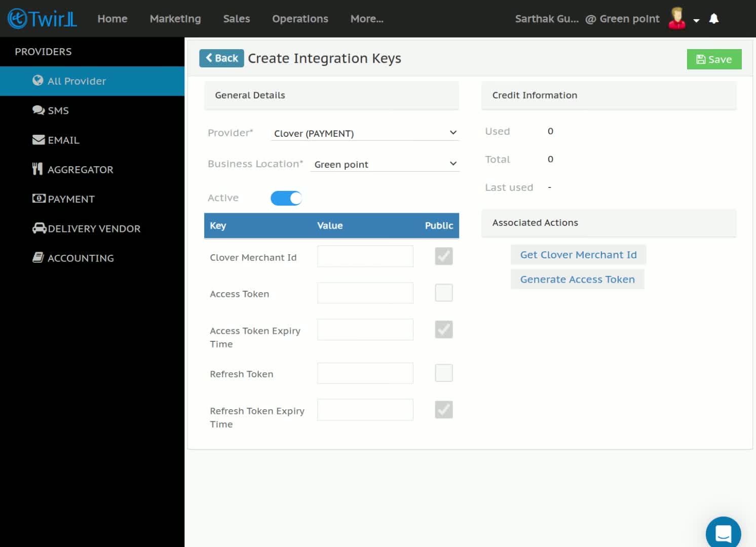
Task: Select the SMS provider category
Action: (x=92, y=110)
